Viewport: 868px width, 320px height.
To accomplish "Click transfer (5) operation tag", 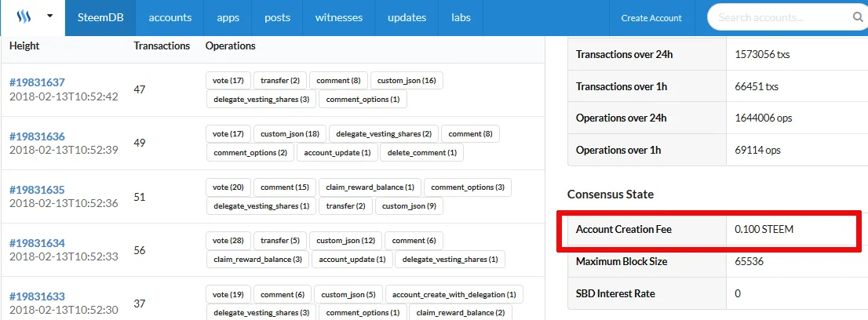I will (280, 240).
